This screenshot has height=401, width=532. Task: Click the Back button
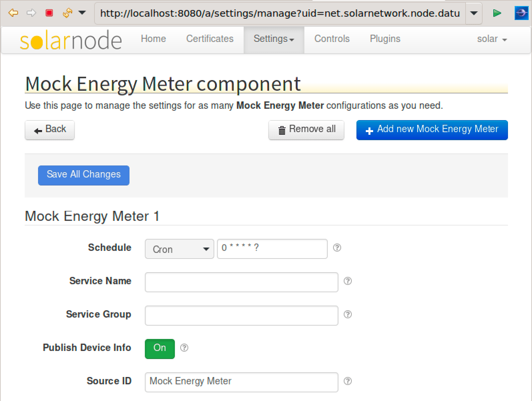(50, 130)
